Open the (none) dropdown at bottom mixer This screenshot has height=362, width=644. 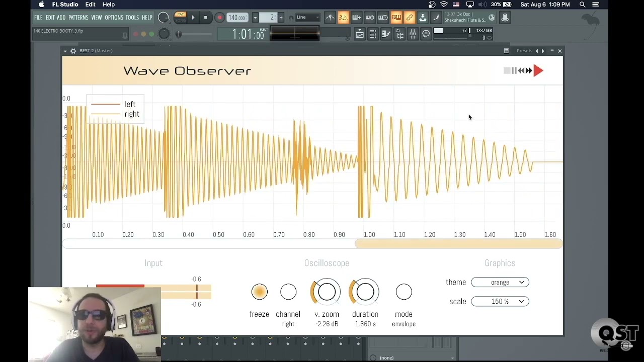[x=413, y=358]
